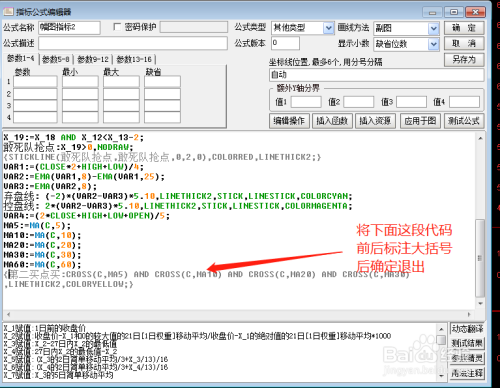Screen dimensions: 500x388
Task: Switch to the 参数5-8 tab
Action: tap(56, 60)
